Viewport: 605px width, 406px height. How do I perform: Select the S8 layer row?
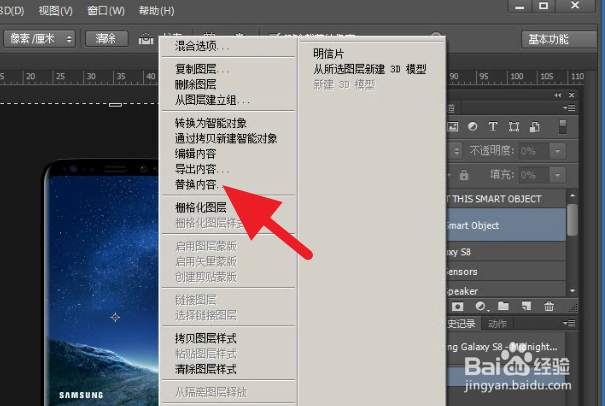pyautogui.click(x=506, y=252)
